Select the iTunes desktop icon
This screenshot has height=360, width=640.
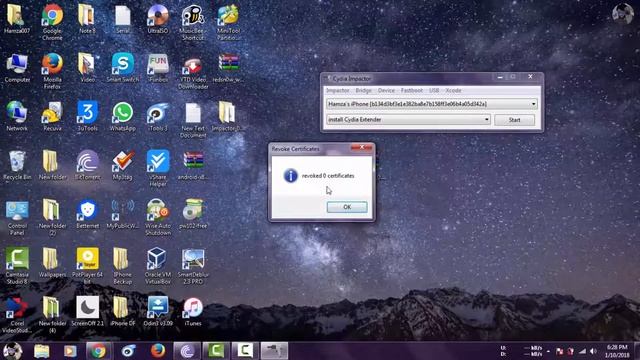click(x=193, y=311)
